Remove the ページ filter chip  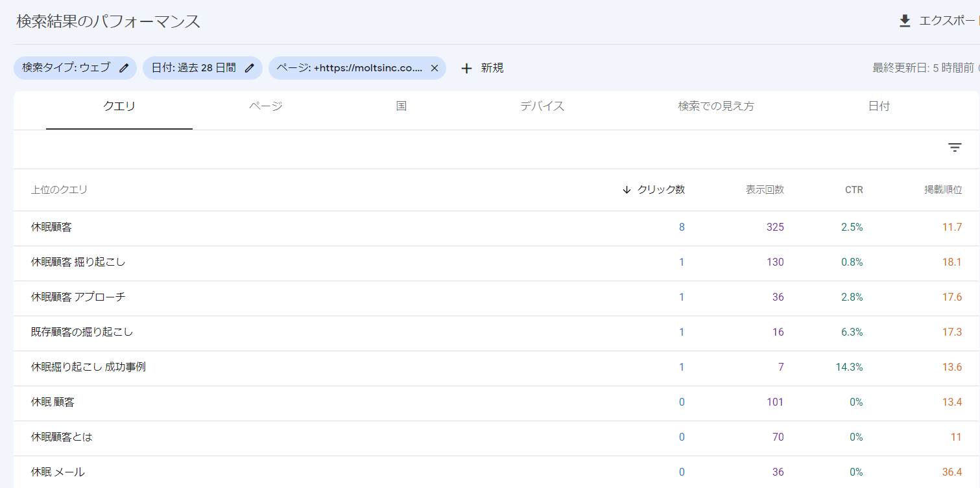click(435, 68)
